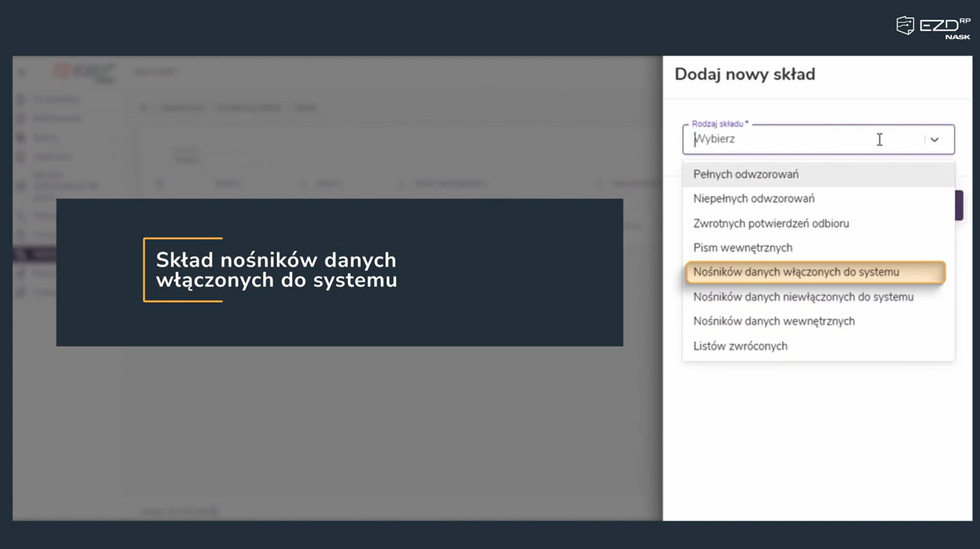Focus the Wybierz input field
Image resolution: width=980 pixels, height=549 pixels.
[x=818, y=139]
